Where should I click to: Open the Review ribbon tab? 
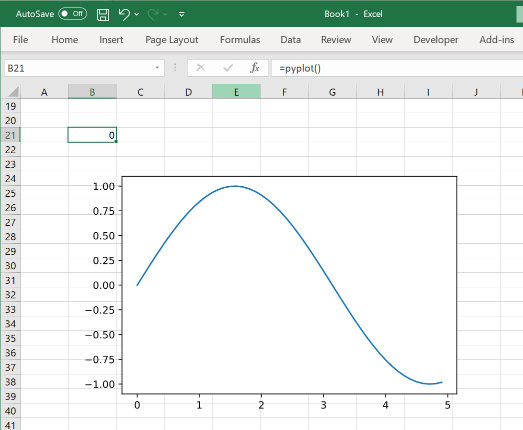tap(336, 40)
